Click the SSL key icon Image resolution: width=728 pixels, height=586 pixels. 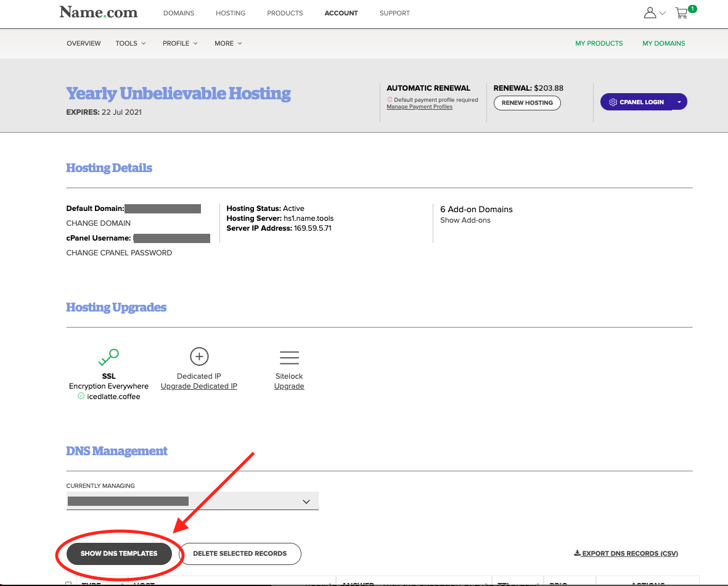click(x=108, y=357)
